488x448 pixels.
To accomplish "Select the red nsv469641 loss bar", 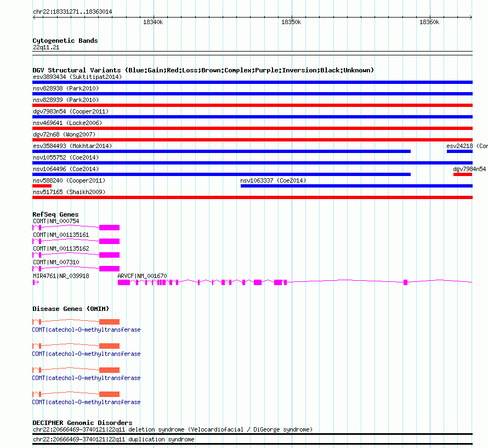I will (x=252, y=128).
